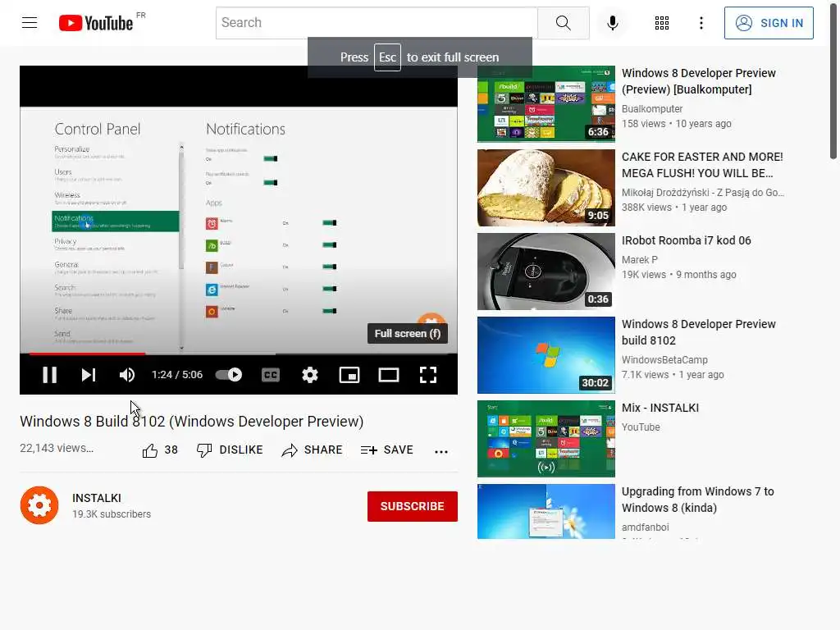Click the magnifier search button
The height and width of the screenshot is (630, 840).
563,23
